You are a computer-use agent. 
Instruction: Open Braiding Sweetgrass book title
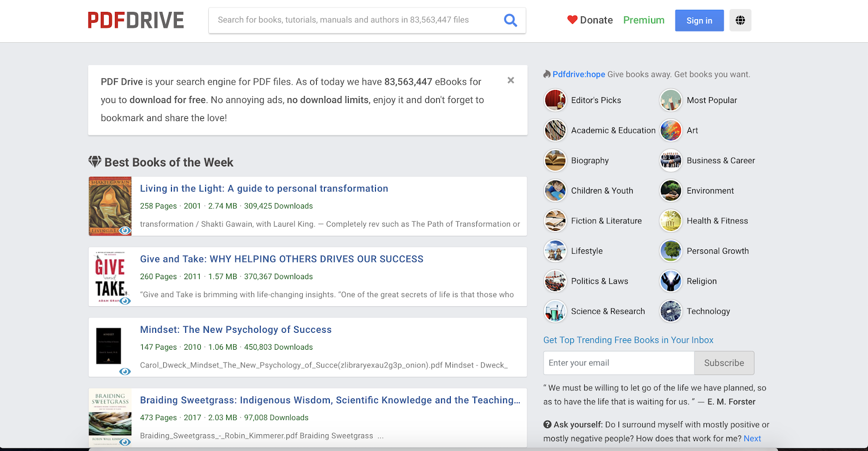[330, 400]
